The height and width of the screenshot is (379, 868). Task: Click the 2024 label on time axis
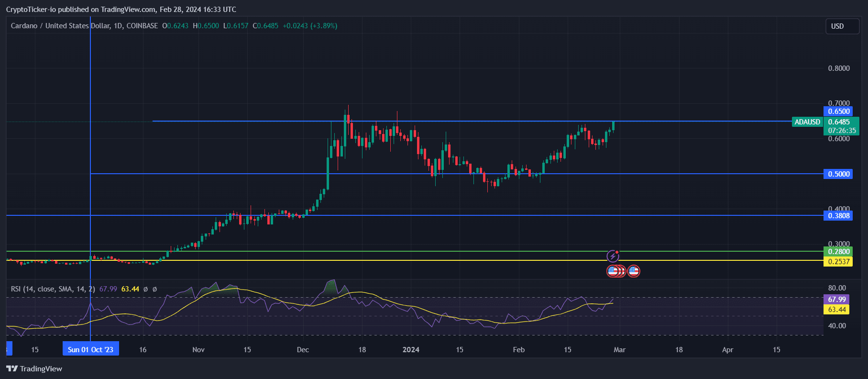click(x=411, y=350)
